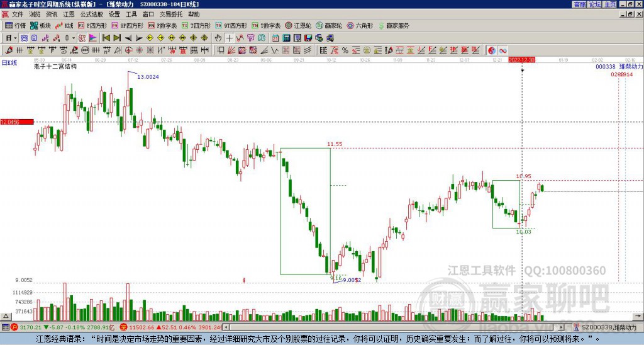Image resolution: width=644 pixels, height=345 pixels.
Task: Open the P四方形 tool
Action: 92,25
